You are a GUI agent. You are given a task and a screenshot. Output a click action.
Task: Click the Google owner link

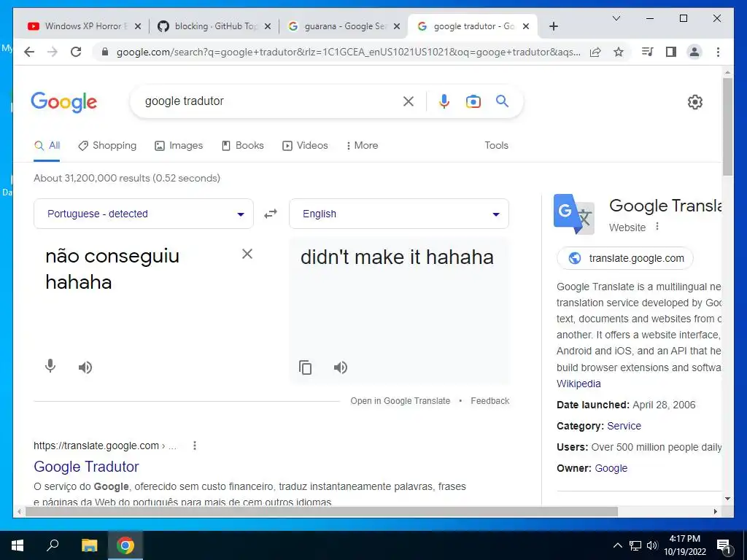tap(611, 469)
